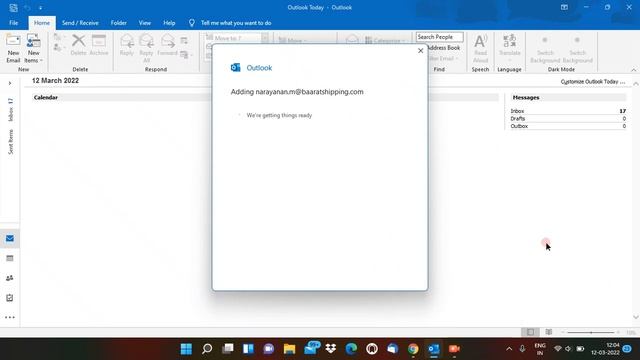
Task: Open the Customize Quick Access Toolbar dropdown
Action: [40, 8]
